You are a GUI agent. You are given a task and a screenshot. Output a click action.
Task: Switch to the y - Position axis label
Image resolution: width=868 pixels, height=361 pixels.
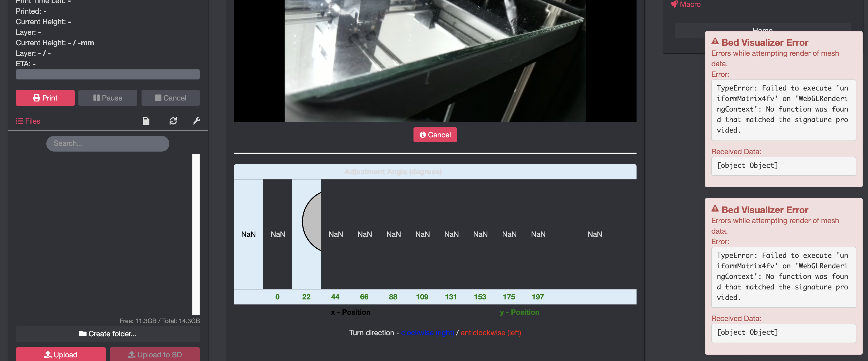pyautogui.click(x=519, y=312)
